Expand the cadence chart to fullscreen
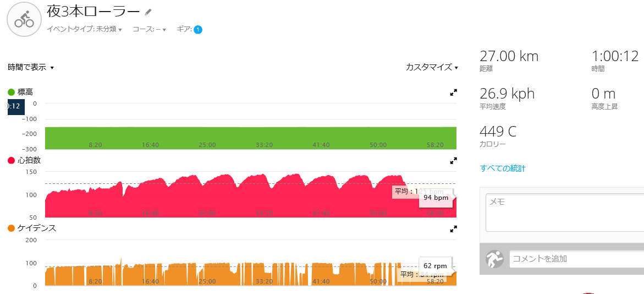 coord(453,229)
